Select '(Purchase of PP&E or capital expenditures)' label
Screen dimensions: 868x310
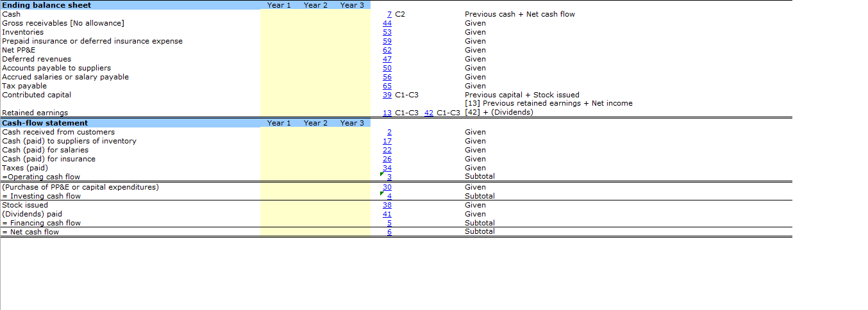(x=80, y=187)
